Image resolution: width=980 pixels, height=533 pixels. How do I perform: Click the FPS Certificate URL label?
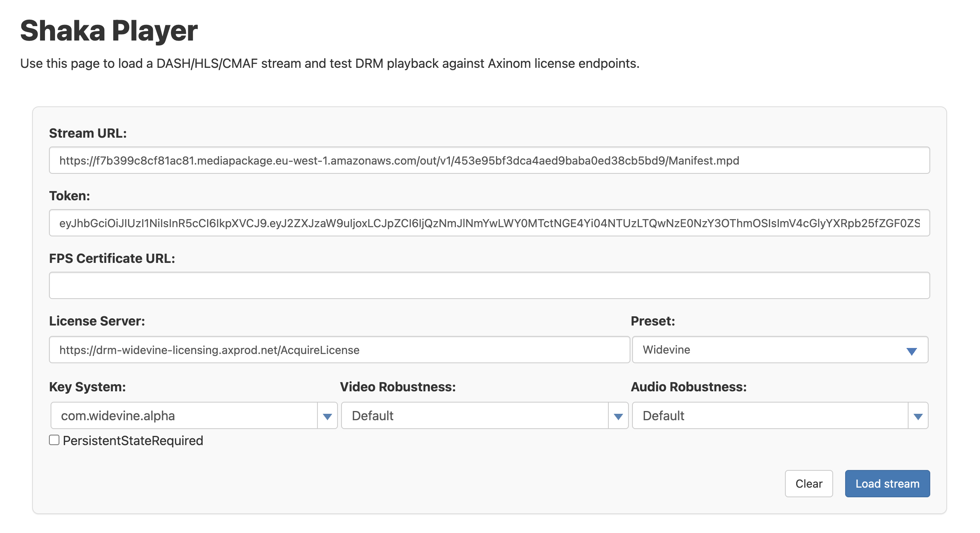[112, 258]
